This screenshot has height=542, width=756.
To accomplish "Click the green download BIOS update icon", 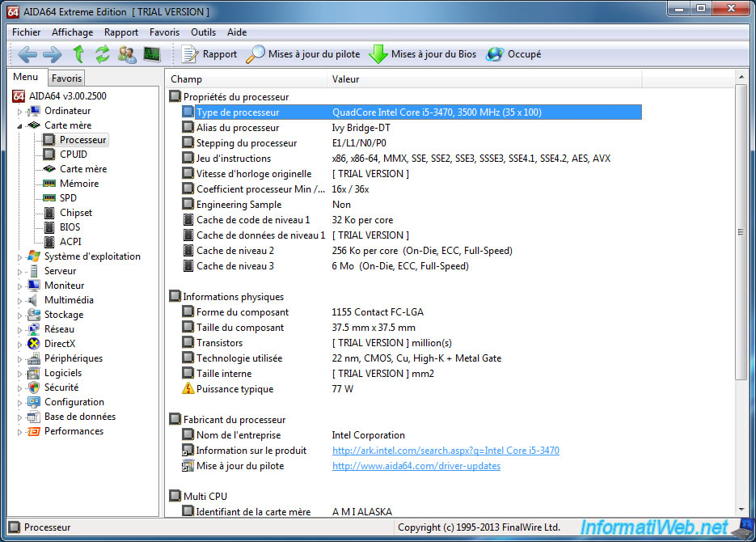I will click(x=378, y=54).
